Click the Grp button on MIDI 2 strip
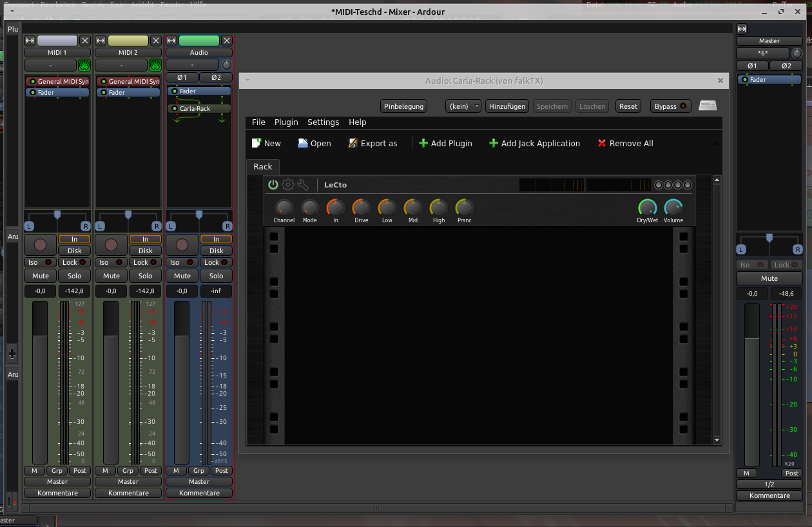Image resolution: width=812 pixels, height=527 pixels. pyautogui.click(x=128, y=471)
